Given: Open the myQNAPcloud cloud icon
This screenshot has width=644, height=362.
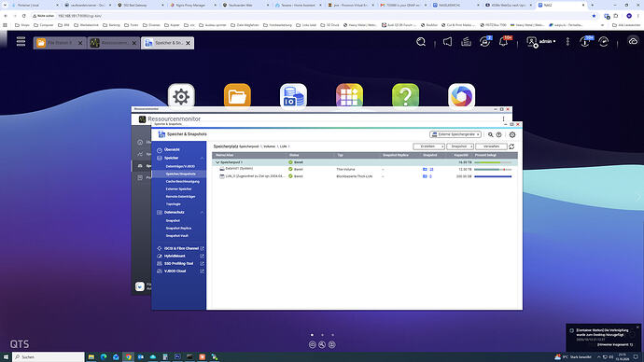Looking at the screenshot, I should 633,41.
